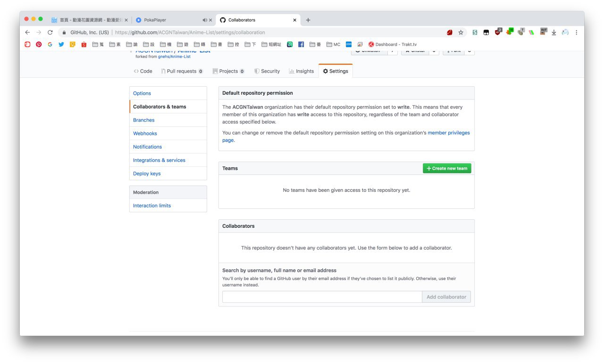This screenshot has height=364, width=604.
Task: Click the Create new team button
Action: pos(447,168)
